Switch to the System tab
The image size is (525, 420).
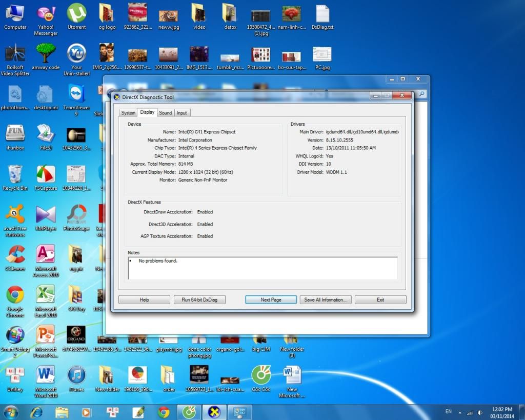(128, 113)
